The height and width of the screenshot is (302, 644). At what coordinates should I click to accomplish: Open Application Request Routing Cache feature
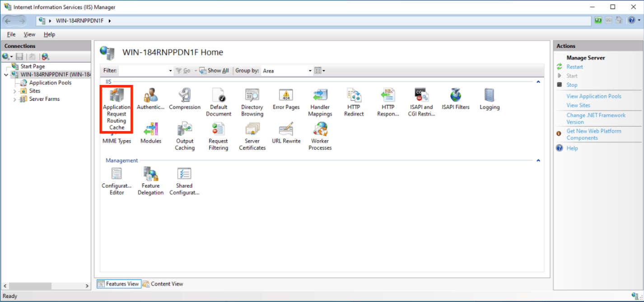point(117,109)
